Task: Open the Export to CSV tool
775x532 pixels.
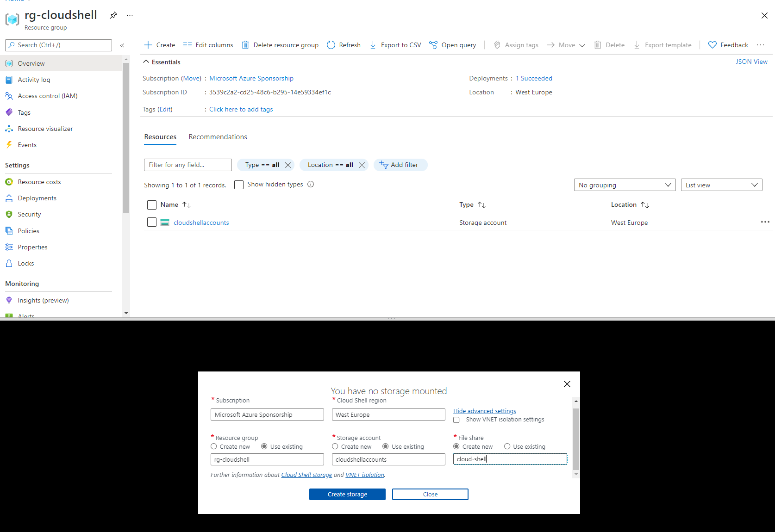Action: [395, 45]
